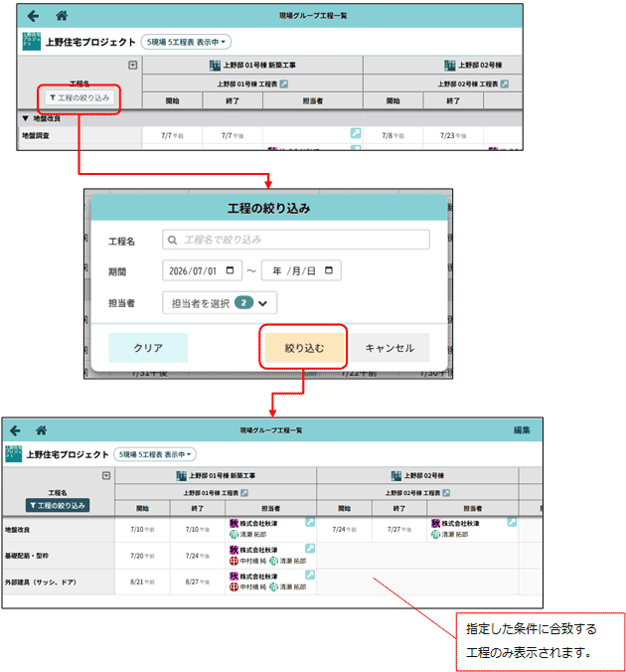Click the open-detail arrow icon in 地盤調査 row
Screen dimensions: 626x672
click(356, 133)
